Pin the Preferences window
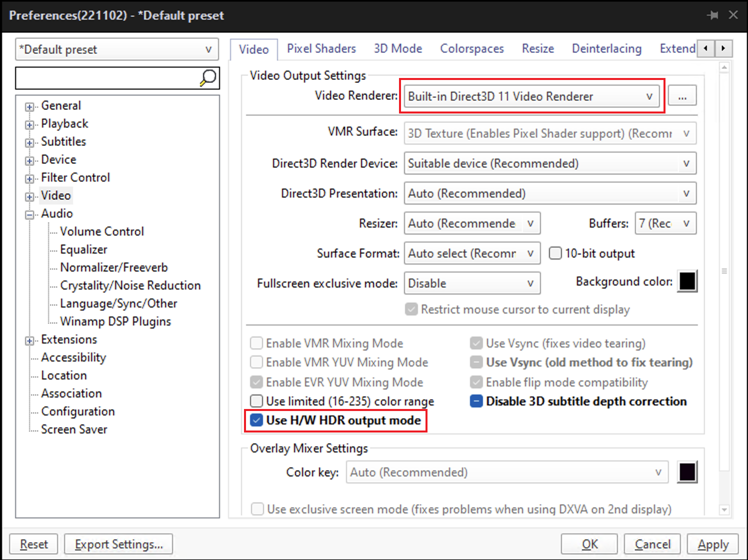Screen dimensions: 748x560 pos(712,15)
